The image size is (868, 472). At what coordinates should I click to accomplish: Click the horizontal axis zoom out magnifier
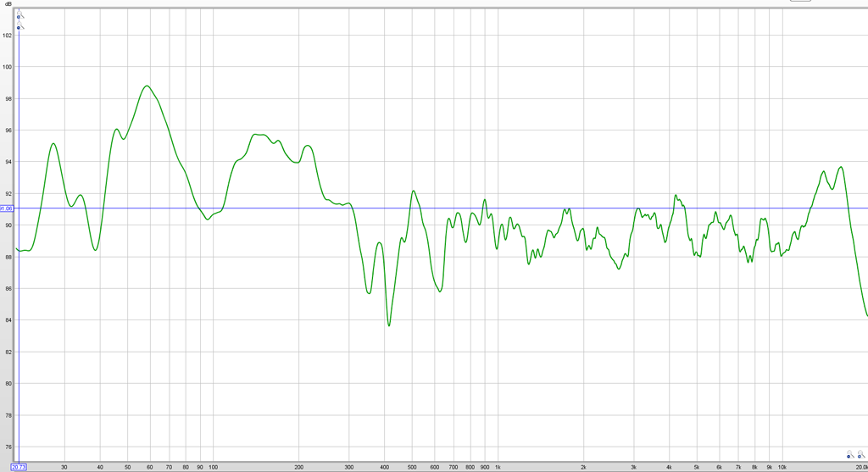[x=849, y=455]
